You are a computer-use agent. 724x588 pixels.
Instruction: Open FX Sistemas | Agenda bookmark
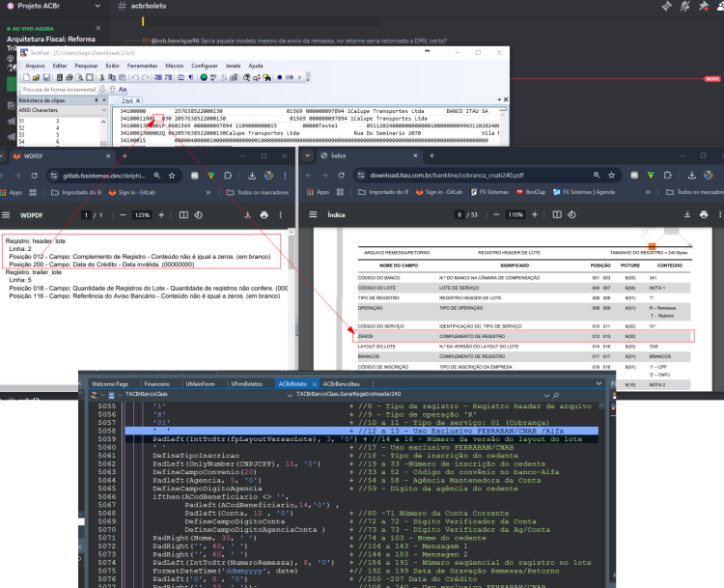(584, 192)
